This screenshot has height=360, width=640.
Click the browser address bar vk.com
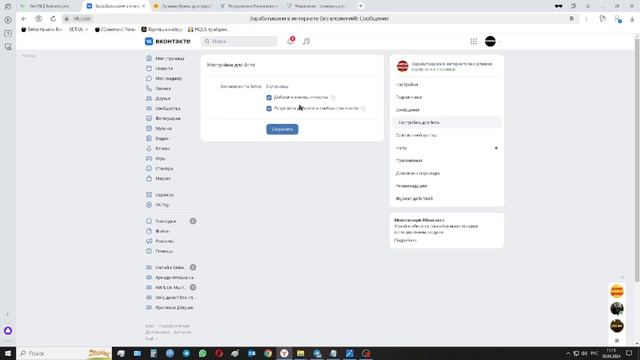tap(82, 19)
